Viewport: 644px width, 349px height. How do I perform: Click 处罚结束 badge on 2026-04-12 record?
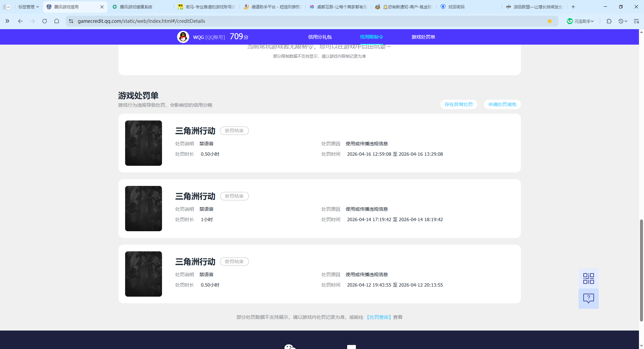click(234, 261)
